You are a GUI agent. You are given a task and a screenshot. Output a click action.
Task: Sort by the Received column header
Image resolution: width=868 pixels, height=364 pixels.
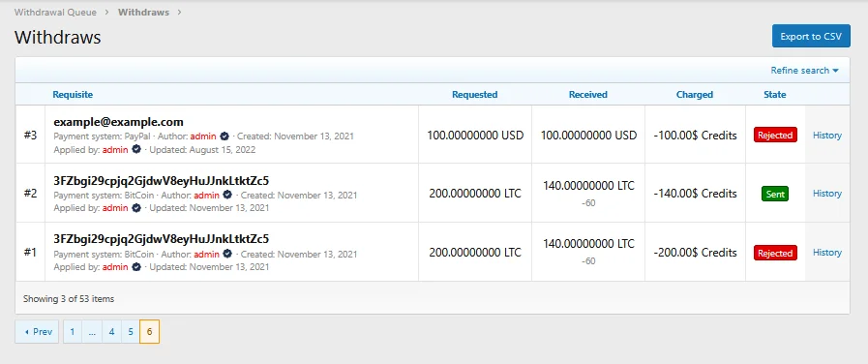tap(588, 94)
